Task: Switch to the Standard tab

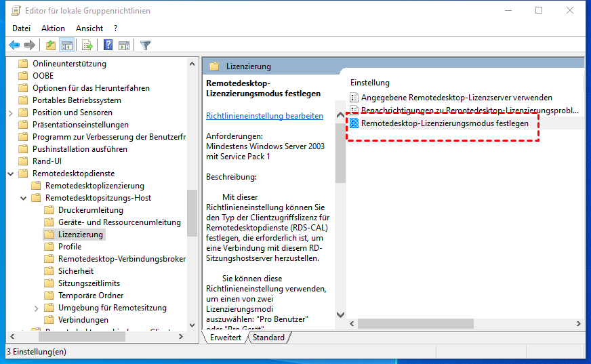Action: [268, 338]
